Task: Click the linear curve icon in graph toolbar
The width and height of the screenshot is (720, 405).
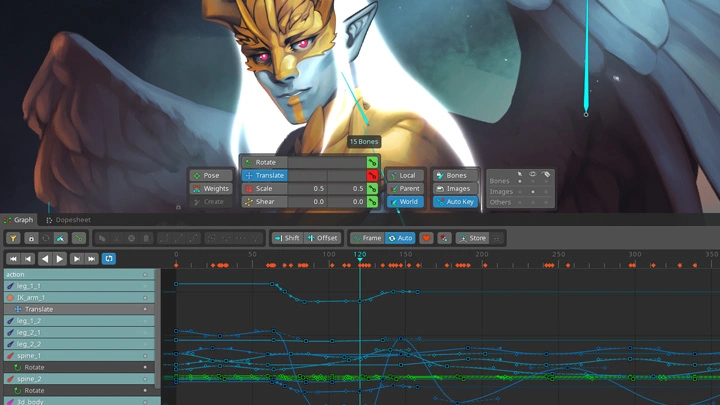Action: pos(179,238)
